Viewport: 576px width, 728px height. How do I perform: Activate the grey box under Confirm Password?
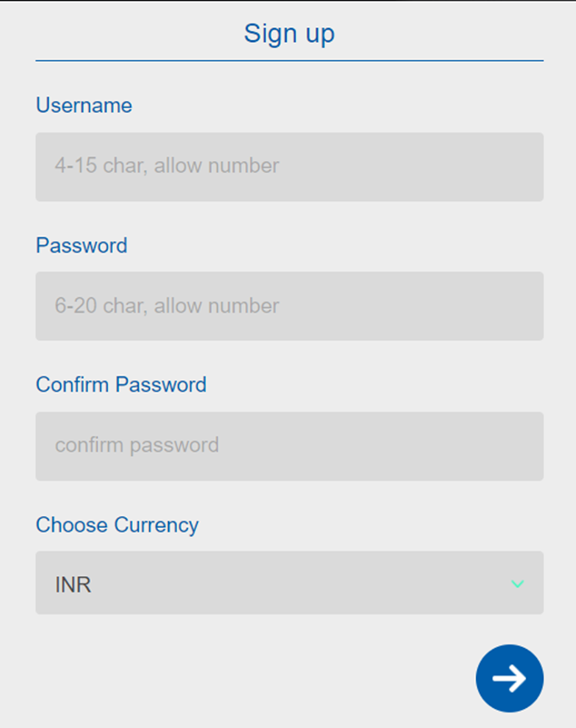tap(289, 446)
